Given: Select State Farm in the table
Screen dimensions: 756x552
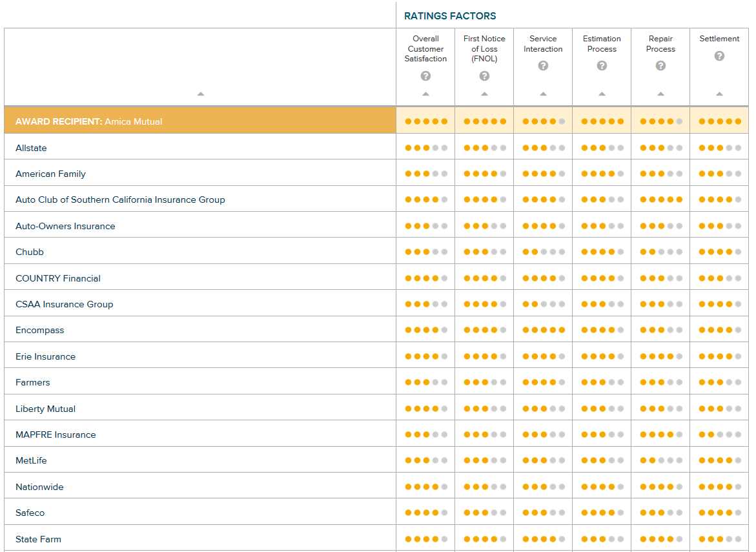Looking at the screenshot, I should 38,539.
